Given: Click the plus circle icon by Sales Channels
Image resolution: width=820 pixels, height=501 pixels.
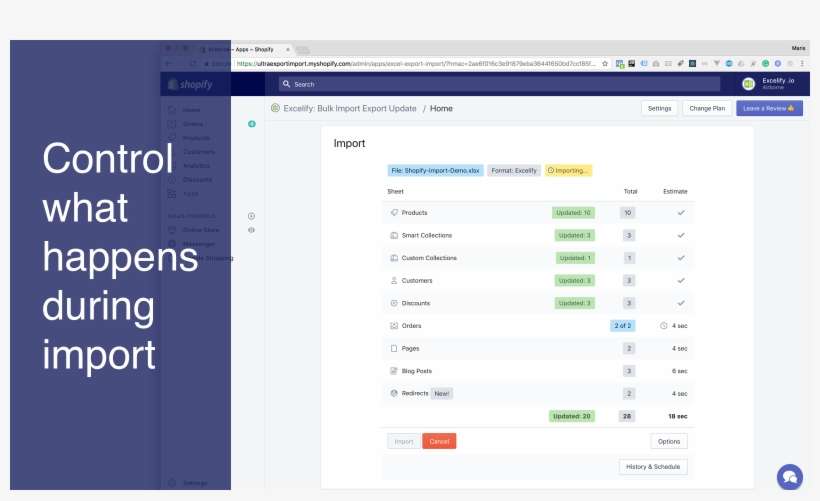Looking at the screenshot, I should pos(252,216).
